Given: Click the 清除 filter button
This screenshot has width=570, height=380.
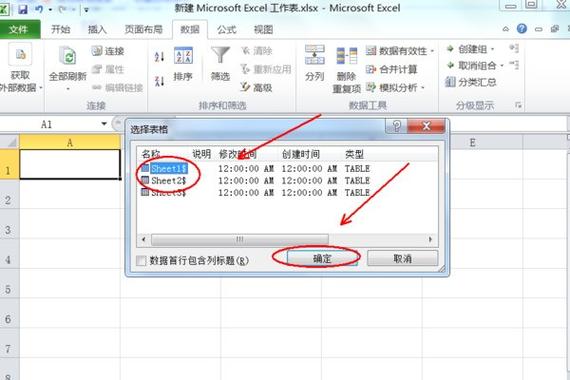Looking at the screenshot, I should pos(257,51).
